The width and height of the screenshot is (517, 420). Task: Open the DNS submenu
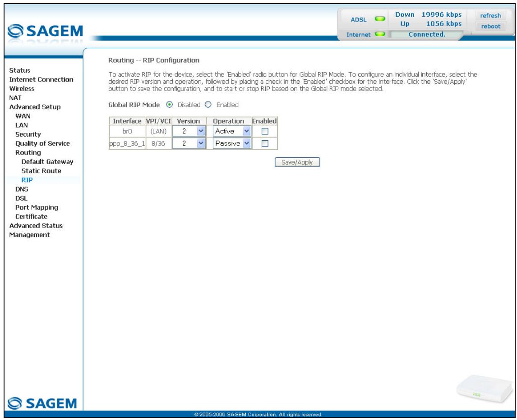(22, 189)
